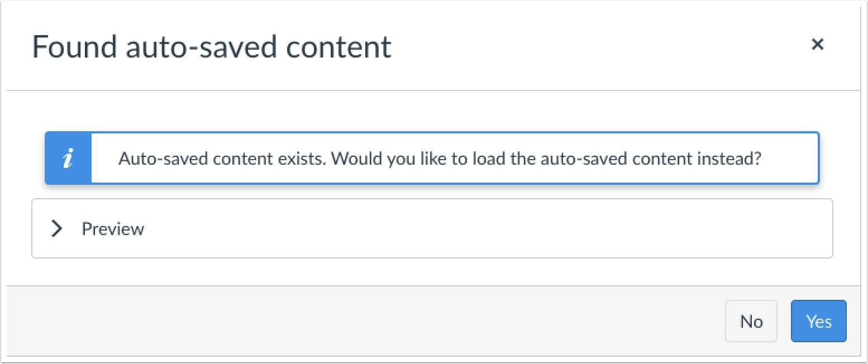Choose No to discard auto-saved content
Image resolution: width=868 pixels, height=364 pixels.
751,321
